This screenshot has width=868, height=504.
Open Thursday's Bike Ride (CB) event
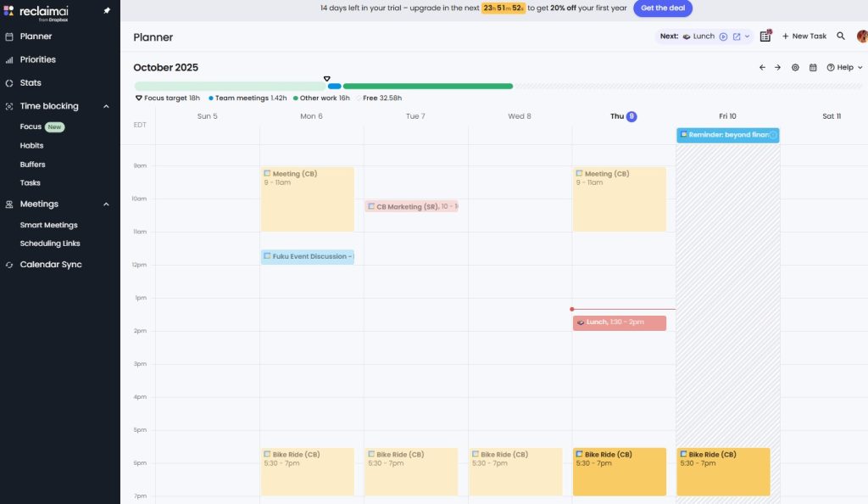tap(620, 471)
